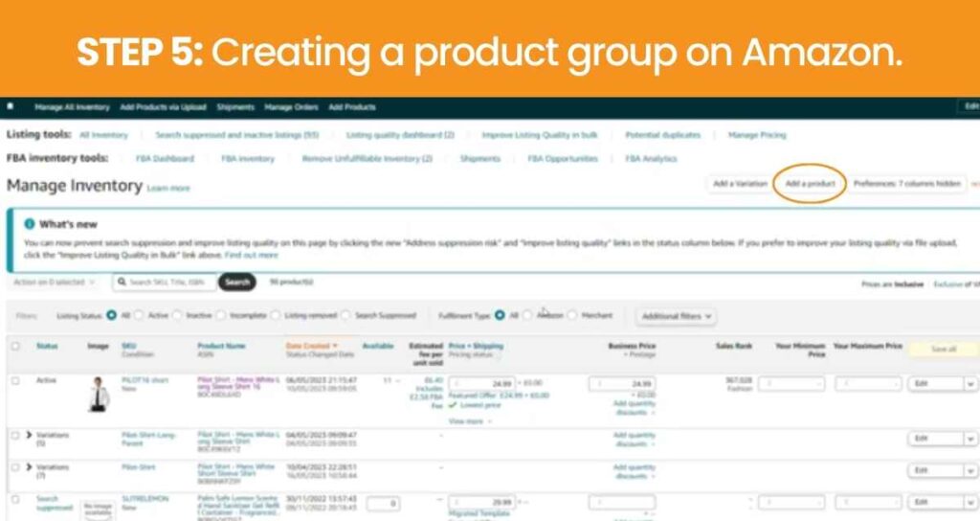Select the Amazon fulfilment type radio button
The image size is (980, 521).
527,315
